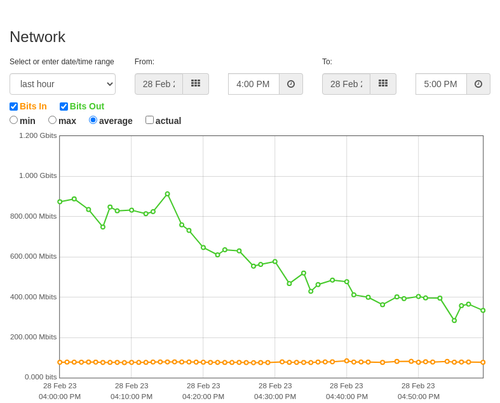Screen dimensions: 500x403
Task: Click the '04:30:00 PM' x-axis label
Action: (x=275, y=397)
